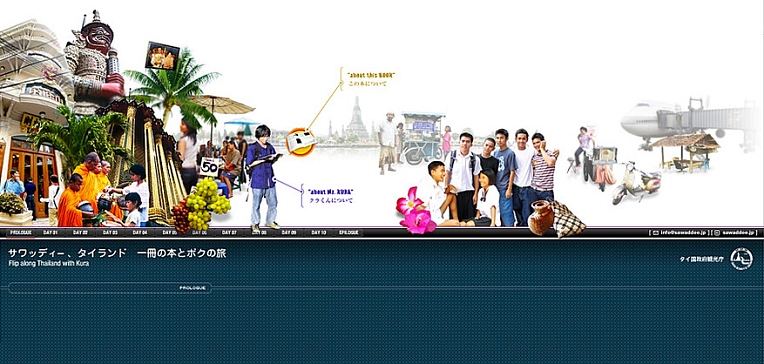Viewport: 764px width, 364px height.
Task: Click the Instagram icon beside sawaddee.jp
Action: (x=716, y=233)
